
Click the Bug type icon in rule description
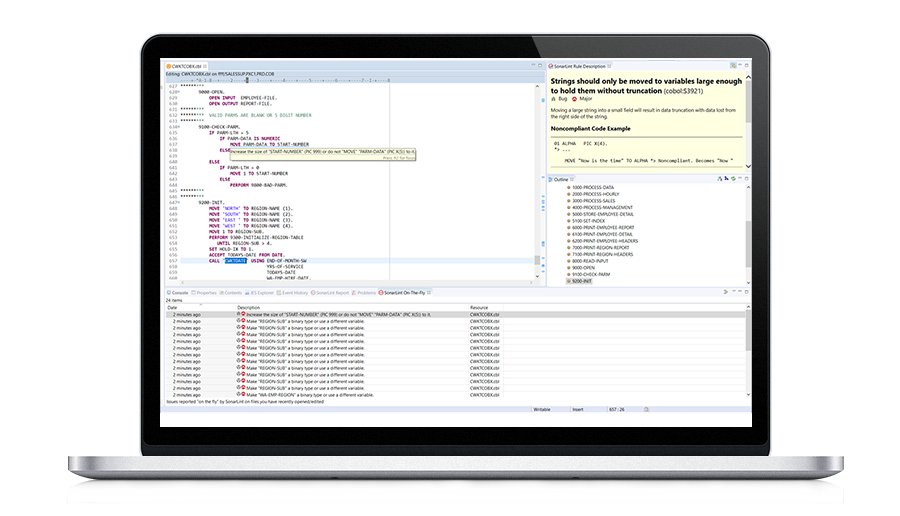pos(554,100)
